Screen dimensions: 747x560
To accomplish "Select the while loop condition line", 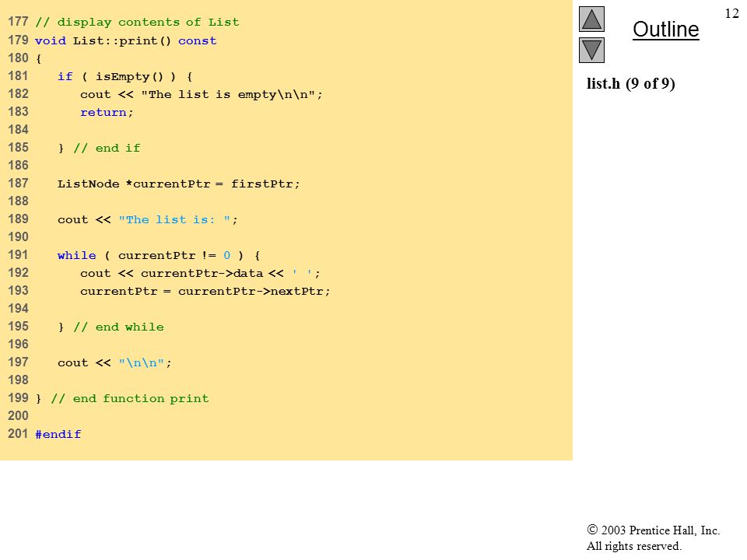I will (159, 255).
